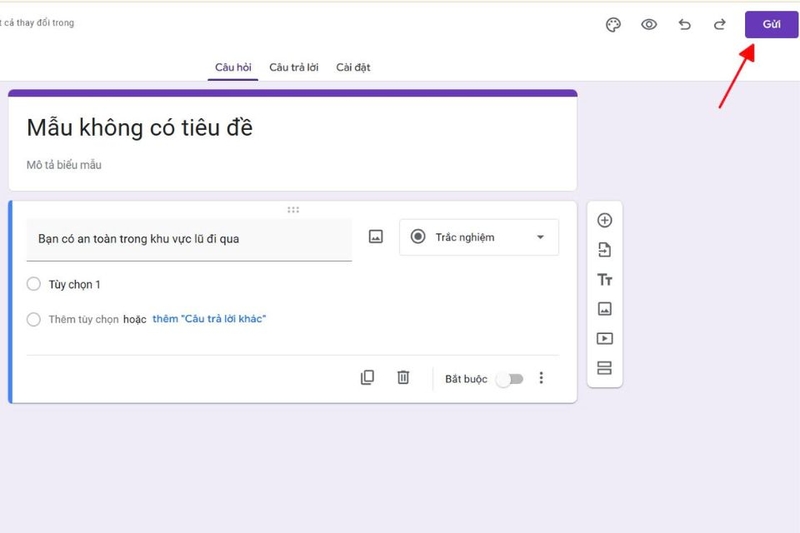Image resolution: width=800 pixels, height=533 pixels.
Task: Open the Trắc nghiệm question type dropdown
Action: pos(479,237)
